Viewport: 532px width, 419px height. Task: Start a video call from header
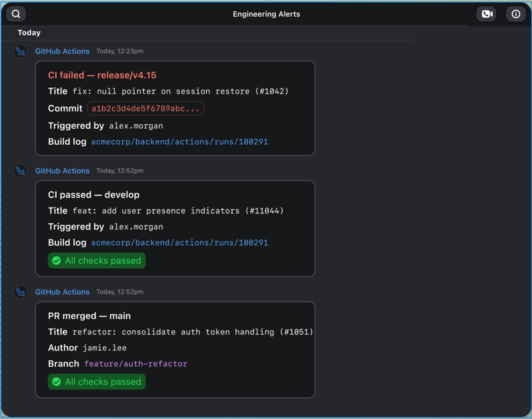tap(487, 14)
